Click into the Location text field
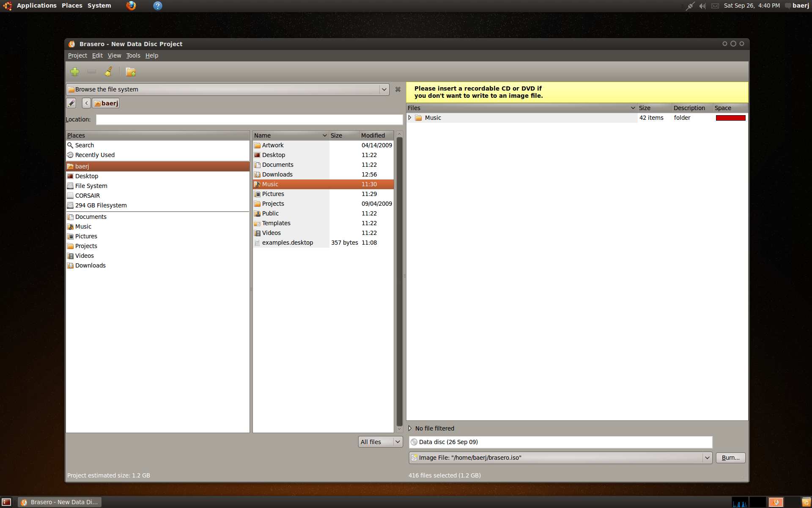Image resolution: width=812 pixels, height=508 pixels. coord(249,119)
